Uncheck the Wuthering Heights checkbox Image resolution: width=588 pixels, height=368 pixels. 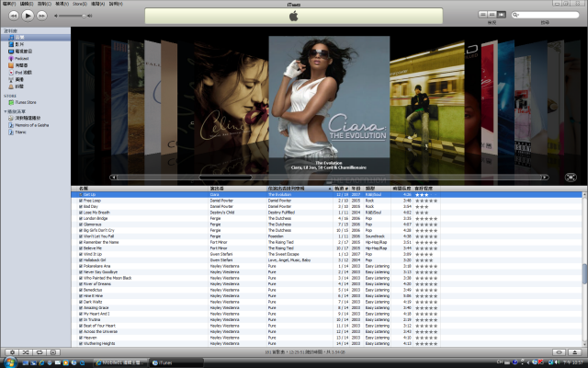click(81, 343)
